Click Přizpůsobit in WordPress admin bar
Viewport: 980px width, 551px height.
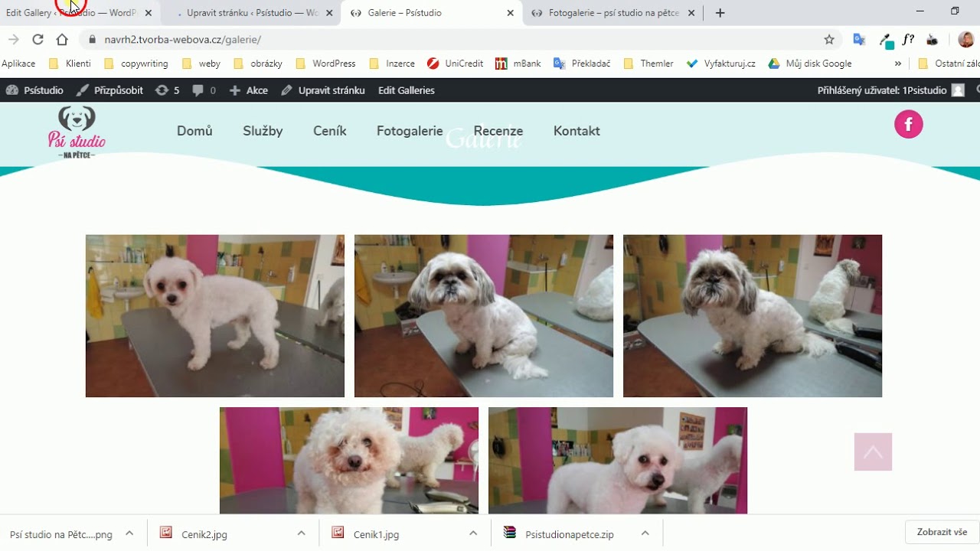tap(109, 90)
